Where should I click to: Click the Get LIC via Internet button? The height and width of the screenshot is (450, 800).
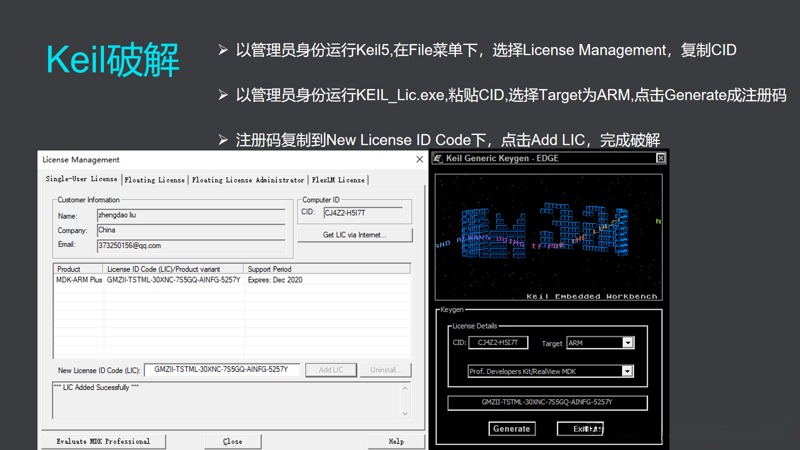pyautogui.click(x=355, y=235)
